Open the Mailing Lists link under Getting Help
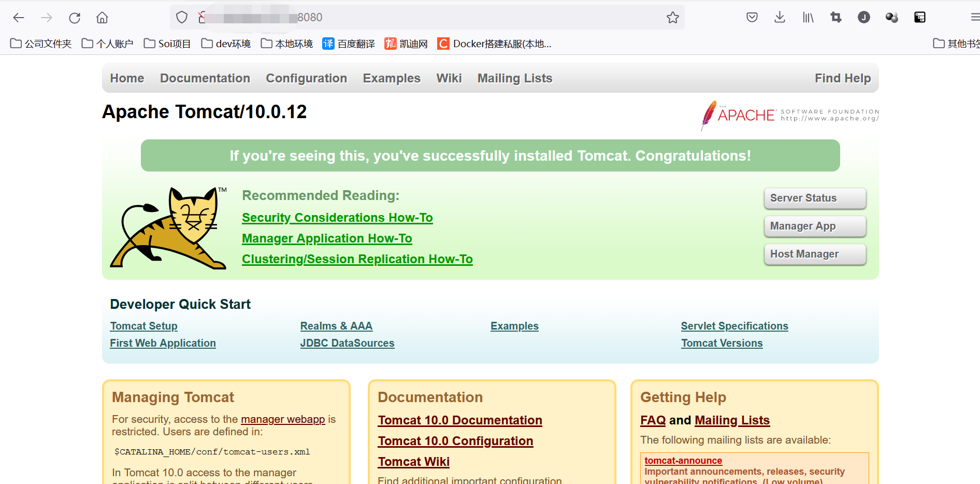This screenshot has width=980, height=484. 732,420
